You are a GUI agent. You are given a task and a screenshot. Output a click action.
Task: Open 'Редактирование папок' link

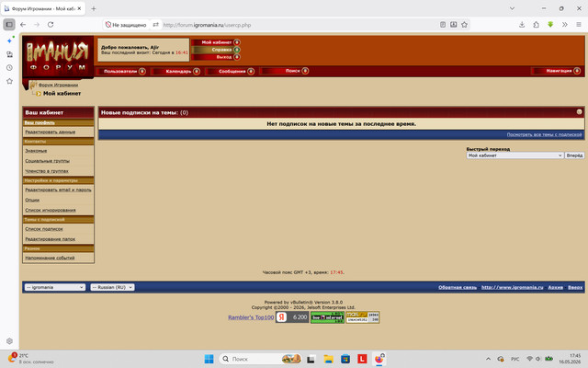tap(50, 239)
